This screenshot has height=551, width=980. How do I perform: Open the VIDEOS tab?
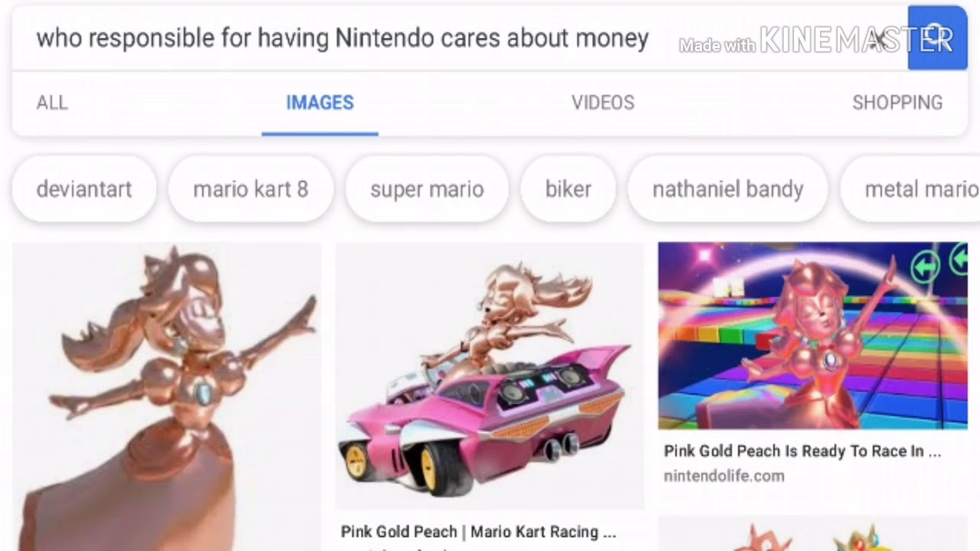[603, 103]
